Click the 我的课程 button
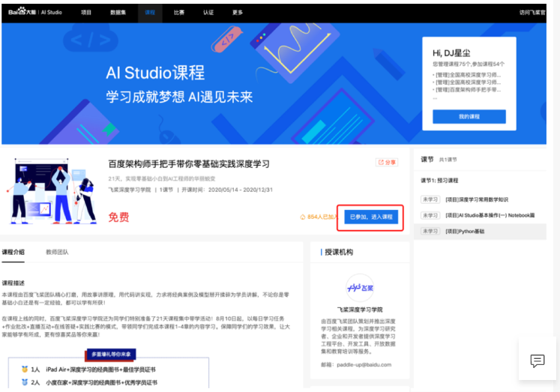The image size is (560, 392). coord(469,117)
